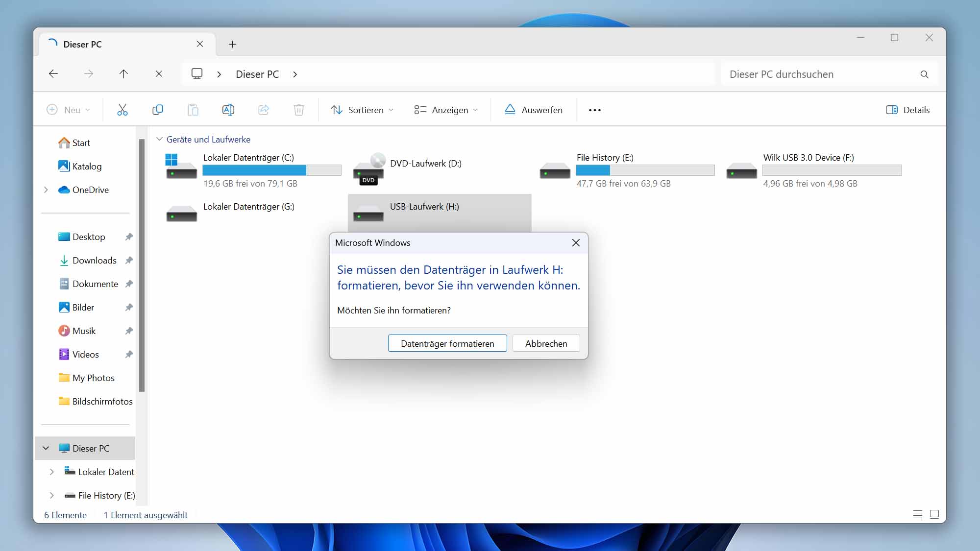Expand the OneDrive section

pos(46,189)
